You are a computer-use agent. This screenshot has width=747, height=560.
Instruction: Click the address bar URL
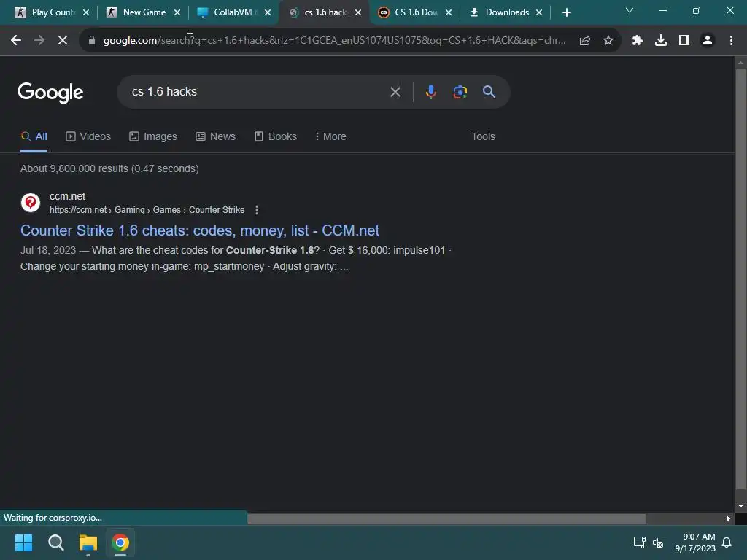[x=334, y=41]
